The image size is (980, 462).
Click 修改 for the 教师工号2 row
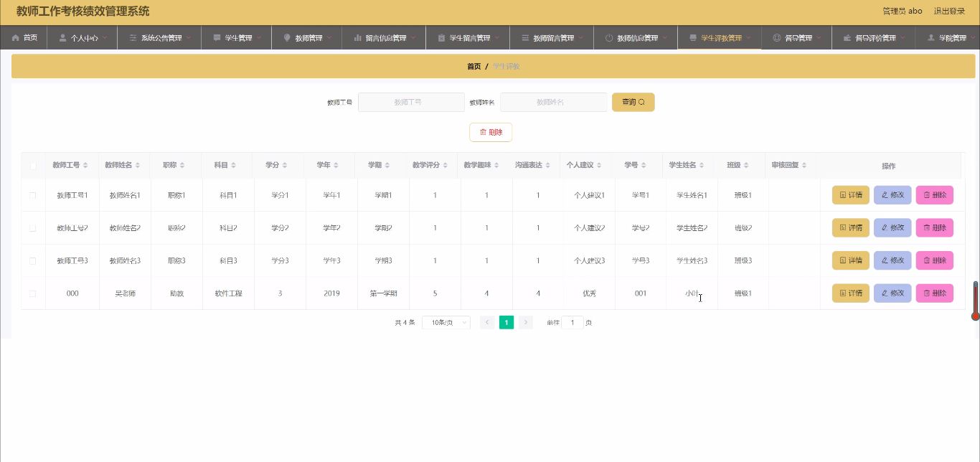(x=892, y=228)
